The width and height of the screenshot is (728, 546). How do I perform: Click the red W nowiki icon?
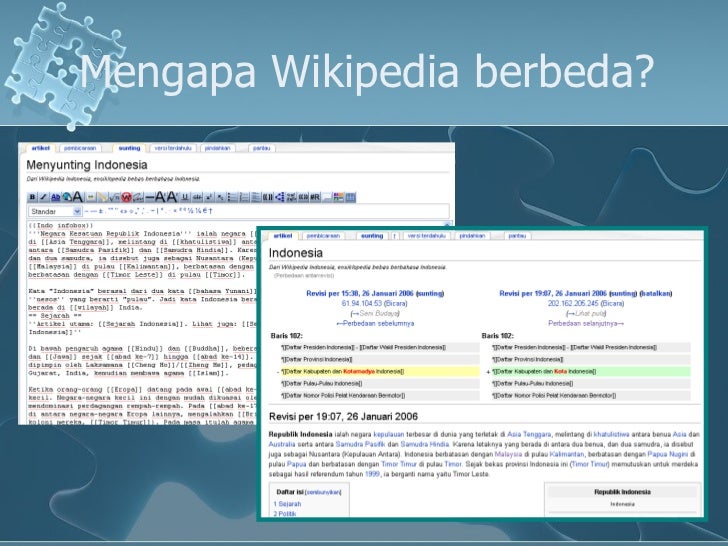pos(126,197)
